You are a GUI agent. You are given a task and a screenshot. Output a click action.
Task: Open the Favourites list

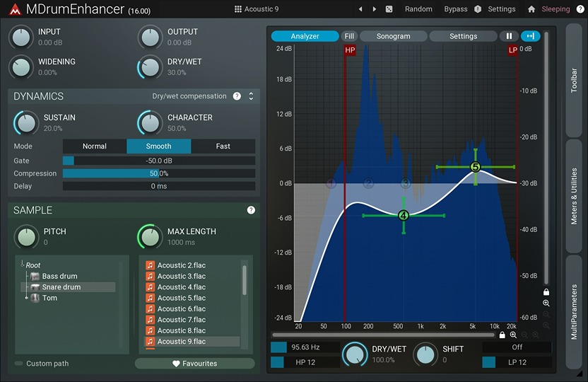(194, 364)
